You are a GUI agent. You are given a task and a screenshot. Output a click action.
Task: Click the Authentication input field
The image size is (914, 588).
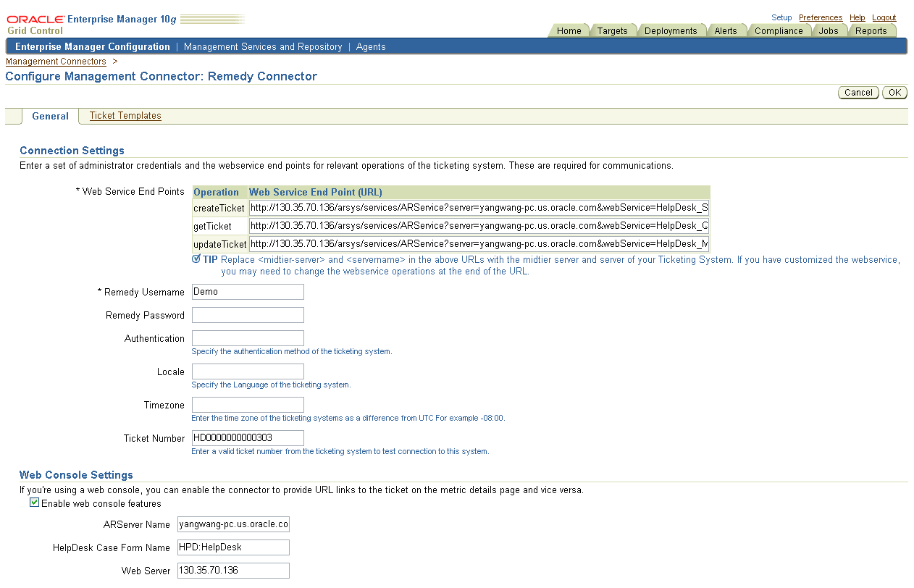click(248, 338)
